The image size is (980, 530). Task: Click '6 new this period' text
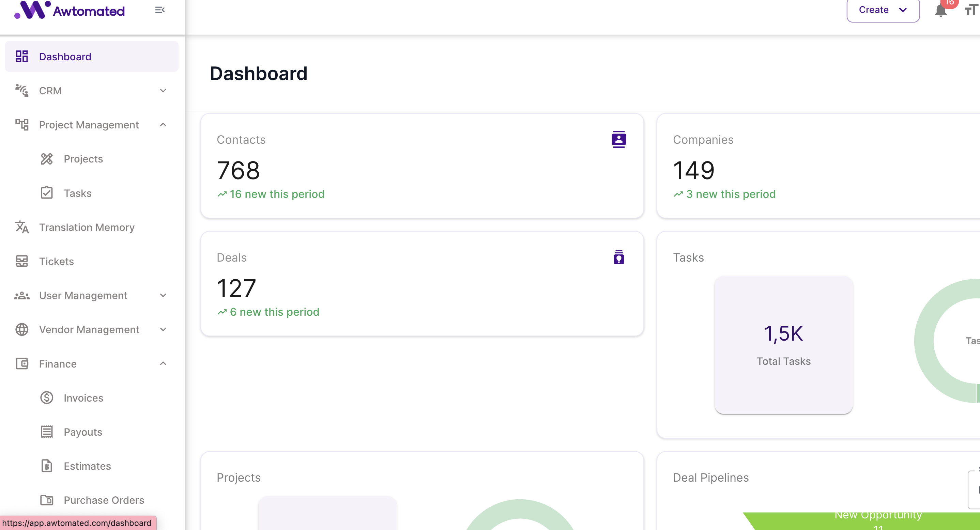(x=274, y=312)
